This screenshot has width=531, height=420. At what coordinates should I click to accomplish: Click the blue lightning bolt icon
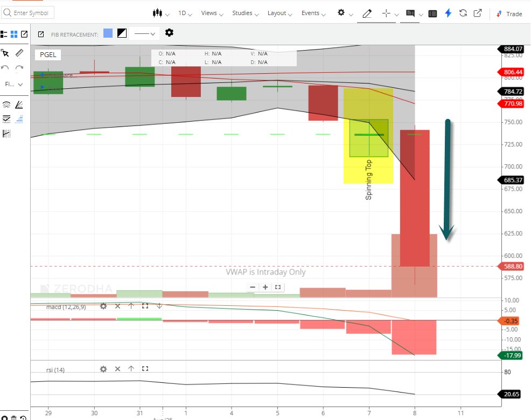coord(448,13)
